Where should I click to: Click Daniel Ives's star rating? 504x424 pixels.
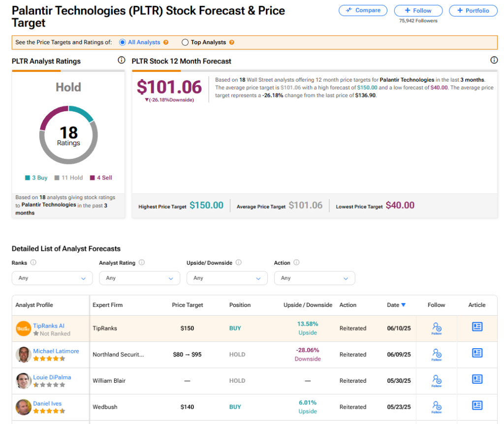pos(49,411)
